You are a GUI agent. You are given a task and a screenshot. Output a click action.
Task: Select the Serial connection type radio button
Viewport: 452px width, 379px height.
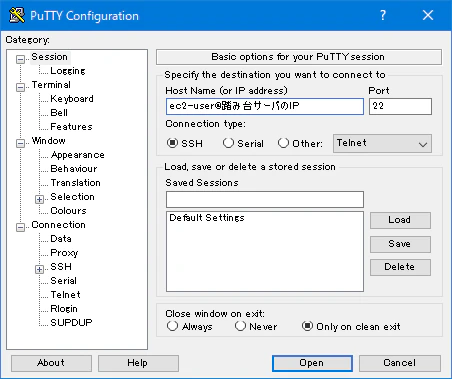(228, 143)
